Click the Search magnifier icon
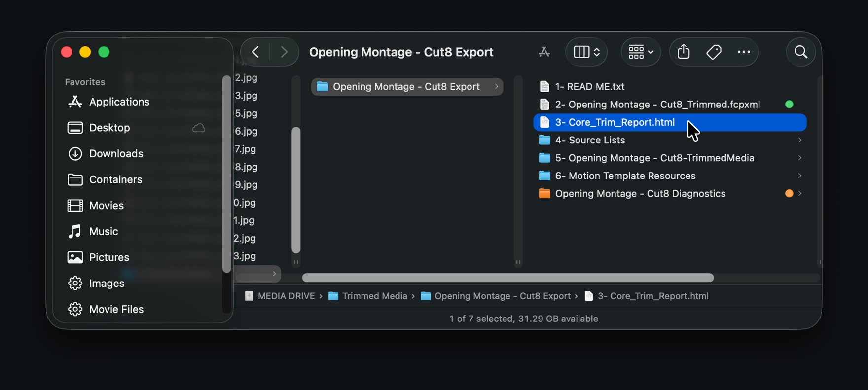Screen dimensions: 868x390 tap(801, 52)
